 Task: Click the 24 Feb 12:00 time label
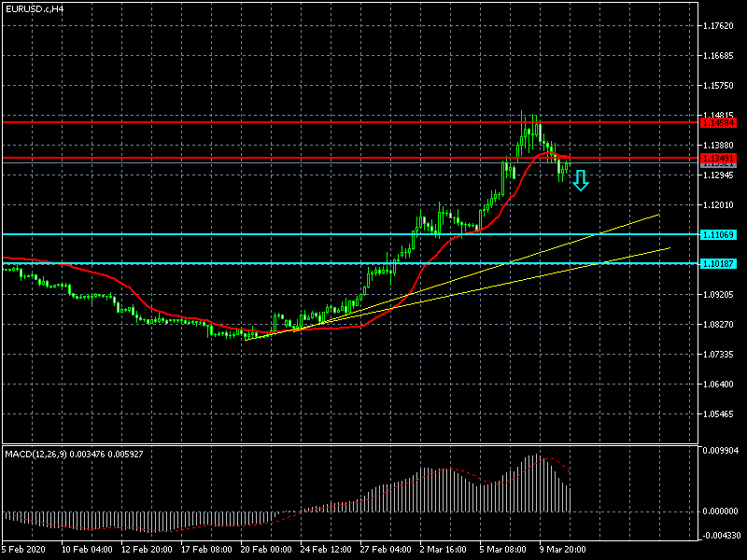[x=326, y=550]
